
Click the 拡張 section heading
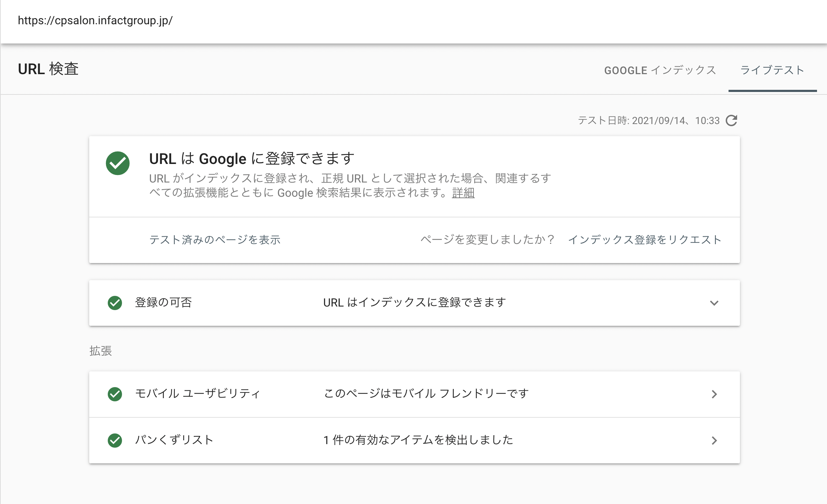point(101,351)
